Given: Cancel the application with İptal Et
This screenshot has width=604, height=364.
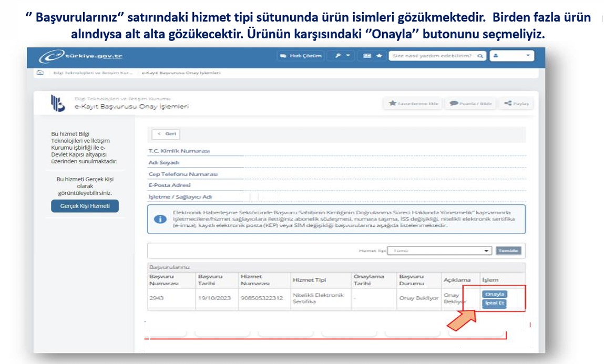Looking at the screenshot, I should click(x=495, y=303).
